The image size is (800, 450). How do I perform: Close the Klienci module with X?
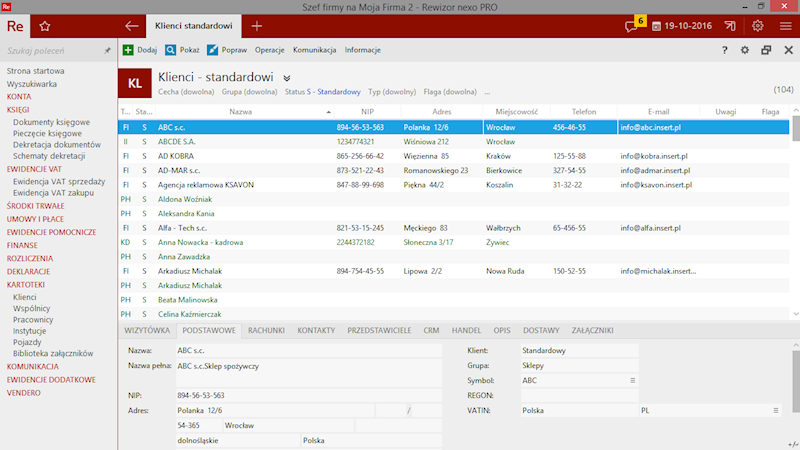(789, 50)
